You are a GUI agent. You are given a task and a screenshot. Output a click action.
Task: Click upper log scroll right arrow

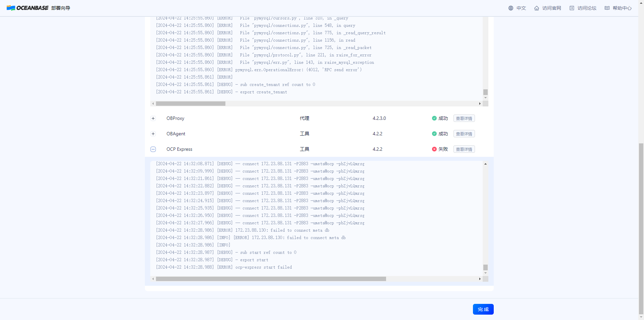(x=480, y=104)
